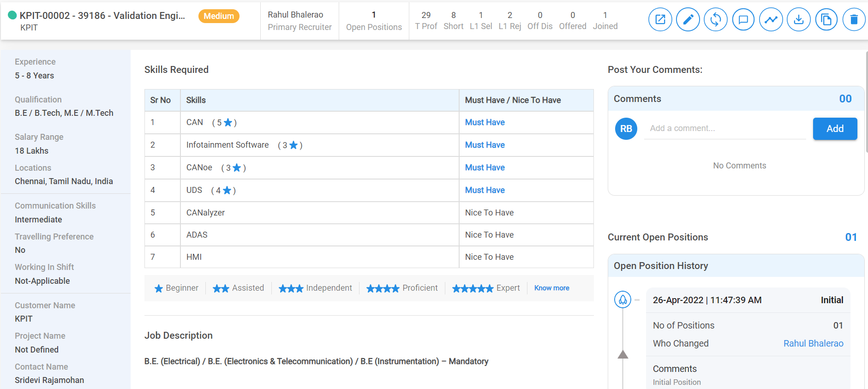Select the T Prof count
The width and height of the screenshot is (868, 389).
click(426, 16)
